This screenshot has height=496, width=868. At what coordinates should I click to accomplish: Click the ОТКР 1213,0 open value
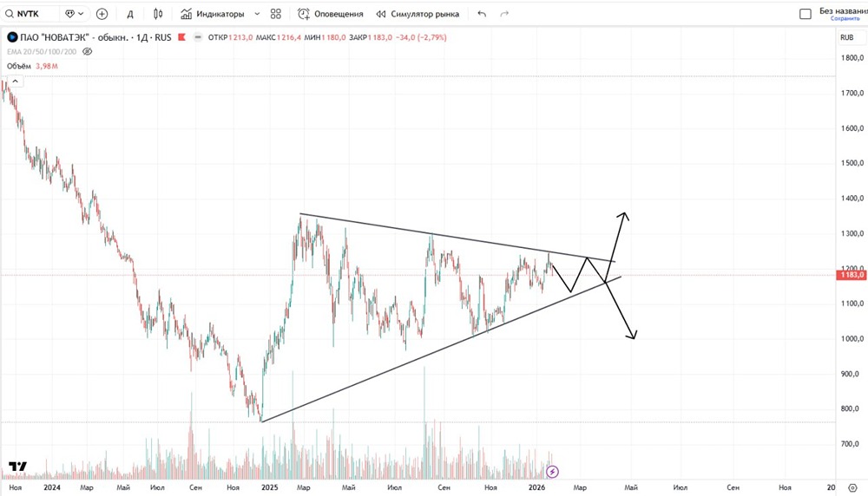click(x=230, y=37)
